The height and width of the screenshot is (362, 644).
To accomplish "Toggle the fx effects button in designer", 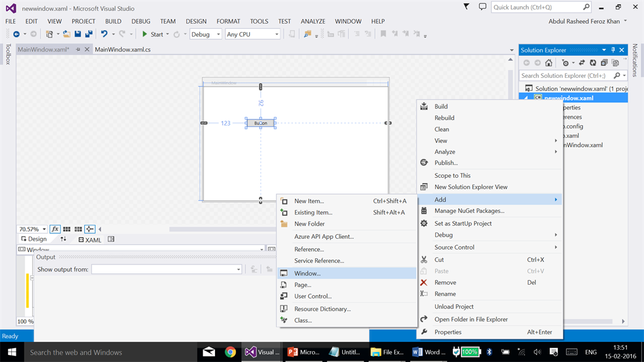I will click(x=55, y=229).
